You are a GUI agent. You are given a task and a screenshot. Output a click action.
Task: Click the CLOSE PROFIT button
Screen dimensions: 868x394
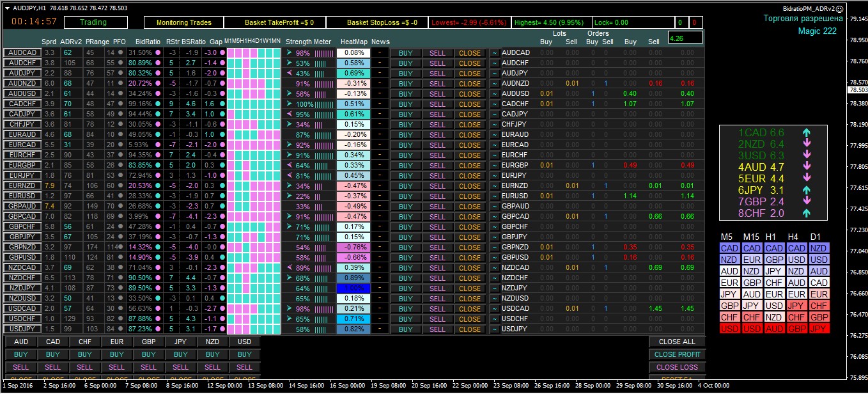pyautogui.click(x=678, y=354)
